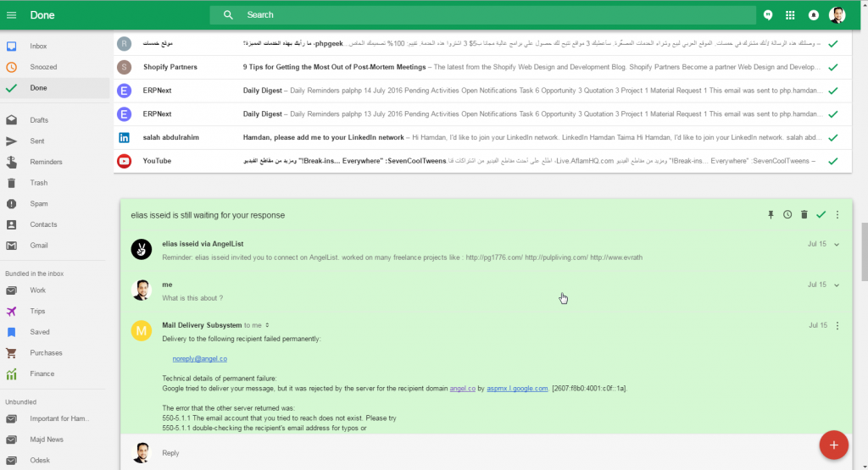Viewport: 868px width, 470px height.
Task: Open the account profile avatar
Action: (x=837, y=15)
